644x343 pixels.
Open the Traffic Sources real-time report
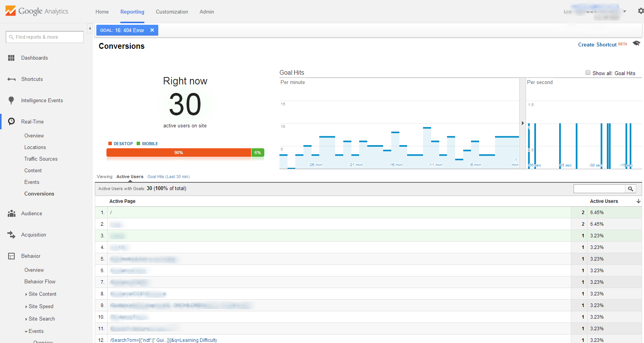click(x=41, y=159)
